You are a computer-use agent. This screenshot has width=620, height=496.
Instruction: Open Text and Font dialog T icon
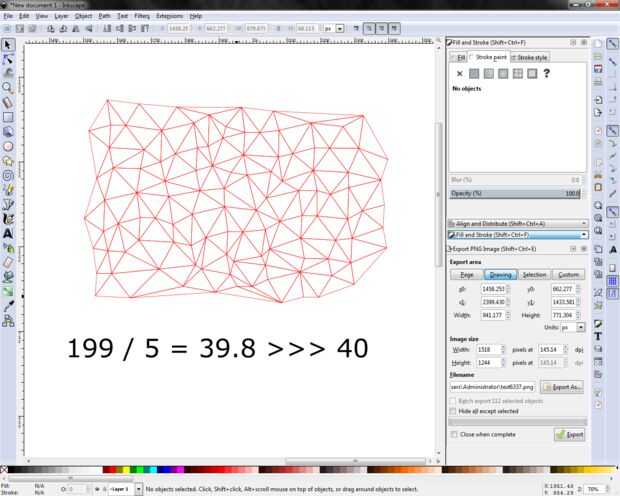pos(598,336)
